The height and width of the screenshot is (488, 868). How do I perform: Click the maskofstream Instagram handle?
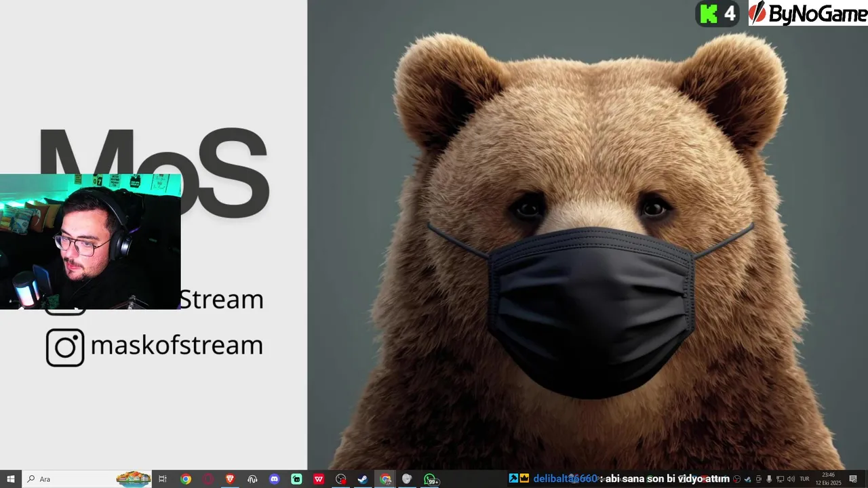176,346
